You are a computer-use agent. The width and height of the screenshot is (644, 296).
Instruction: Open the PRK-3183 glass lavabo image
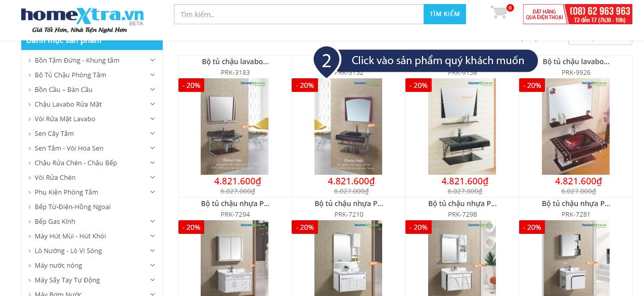tap(235, 127)
